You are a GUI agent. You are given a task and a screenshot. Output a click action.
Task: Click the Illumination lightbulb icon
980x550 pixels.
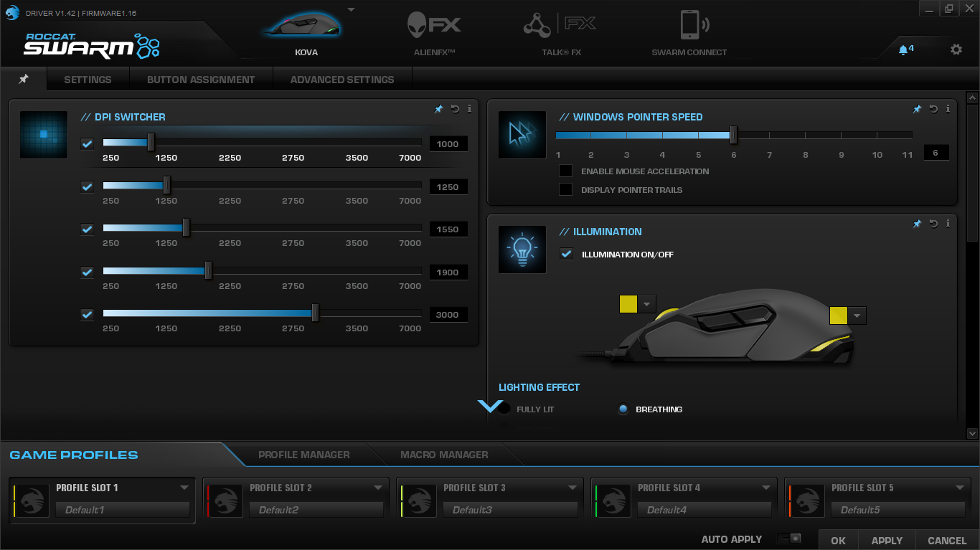coord(522,249)
